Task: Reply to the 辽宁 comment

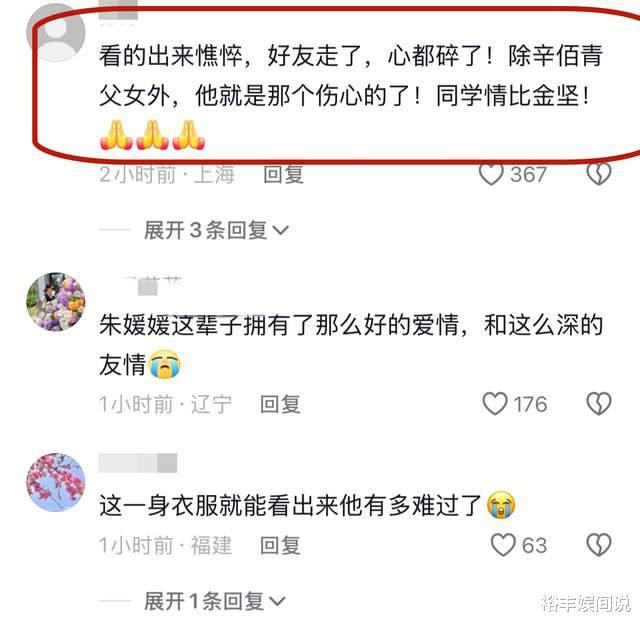Action: [x=280, y=404]
